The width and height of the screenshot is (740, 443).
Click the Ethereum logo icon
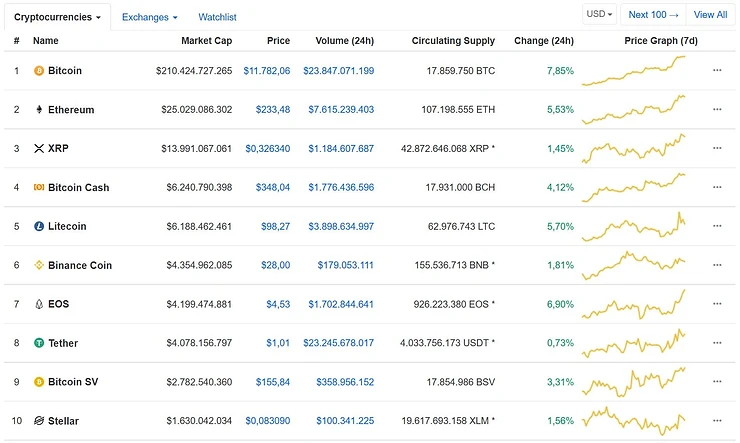tap(39, 110)
